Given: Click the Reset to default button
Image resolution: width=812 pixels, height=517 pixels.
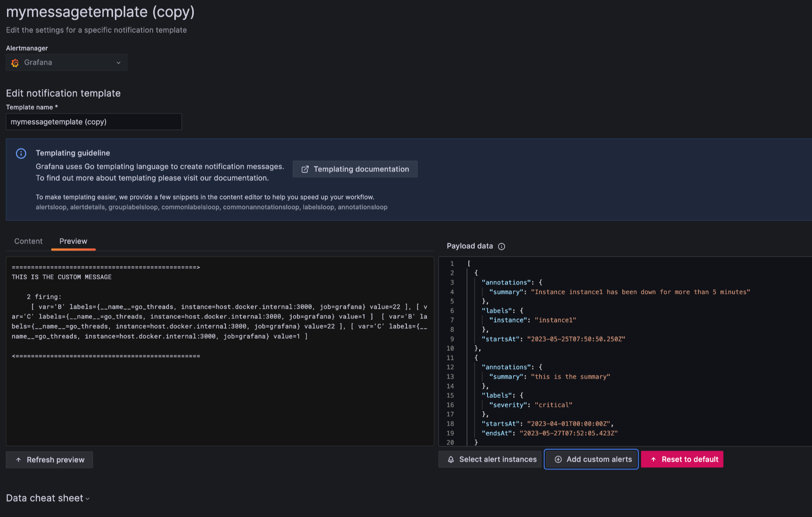Looking at the screenshot, I should [682, 459].
